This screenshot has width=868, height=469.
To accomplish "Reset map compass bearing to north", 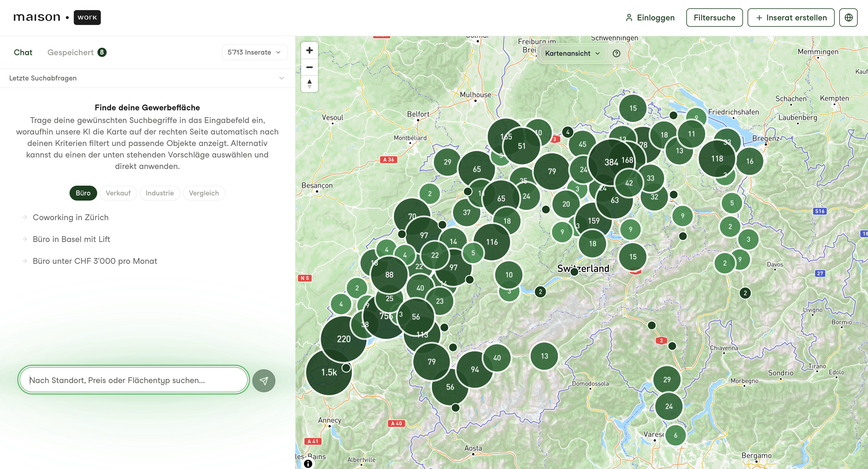I will coord(309,83).
